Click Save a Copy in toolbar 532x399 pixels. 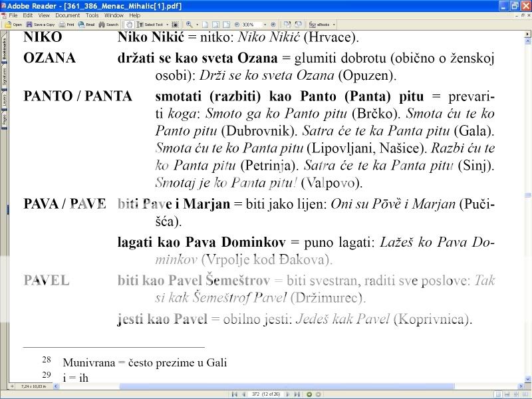(42, 25)
